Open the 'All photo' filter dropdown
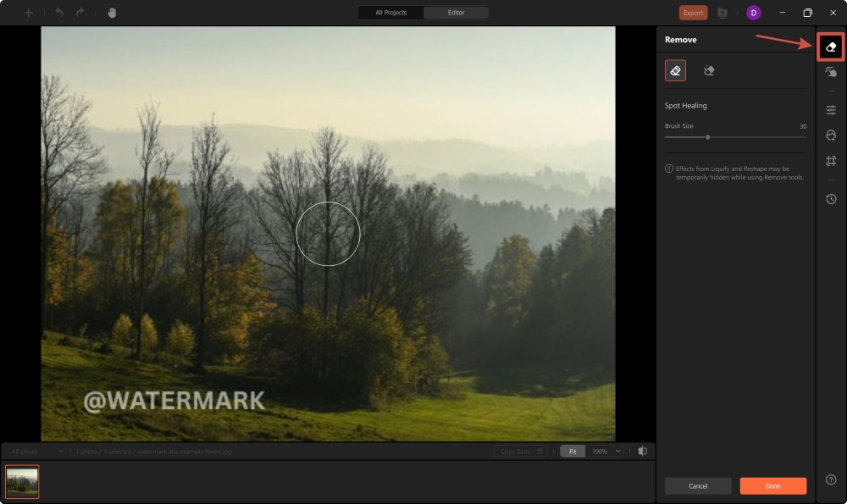The height and width of the screenshot is (504, 847). click(x=34, y=451)
